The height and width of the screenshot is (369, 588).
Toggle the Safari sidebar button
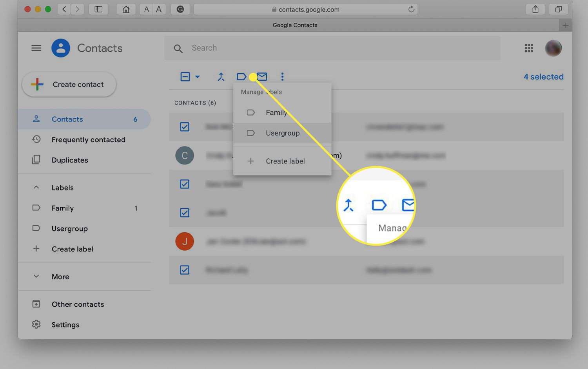tap(98, 9)
